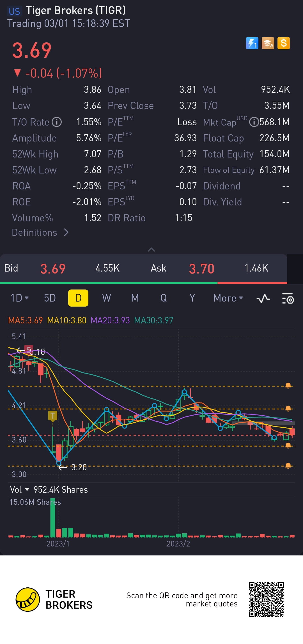This screenshot has width=303, height=644.
Task: Open Mkt Cap info tooltip
Action: click(254, 122)
